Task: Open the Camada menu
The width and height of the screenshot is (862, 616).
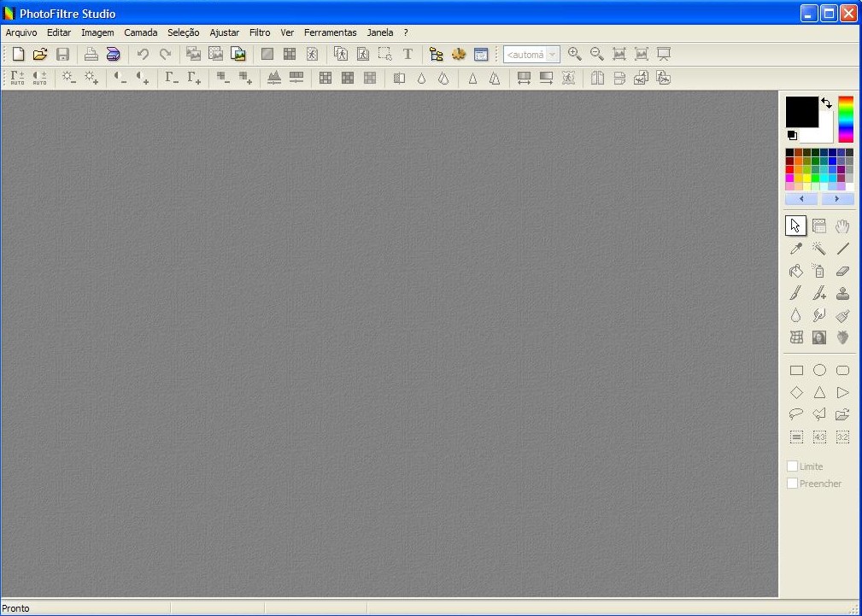Action: coord(141,32)
